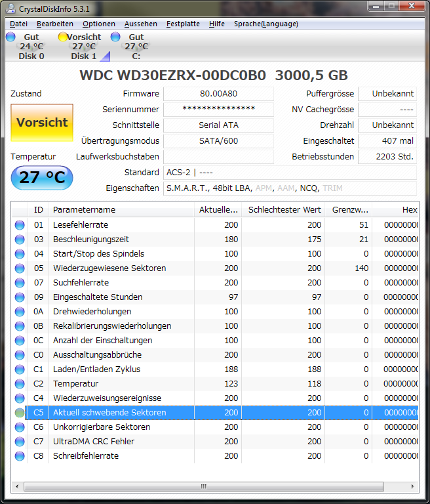Open the Sprache(Language) menu
This screenshot has width=430, height=504.
(x=266, y=24)
